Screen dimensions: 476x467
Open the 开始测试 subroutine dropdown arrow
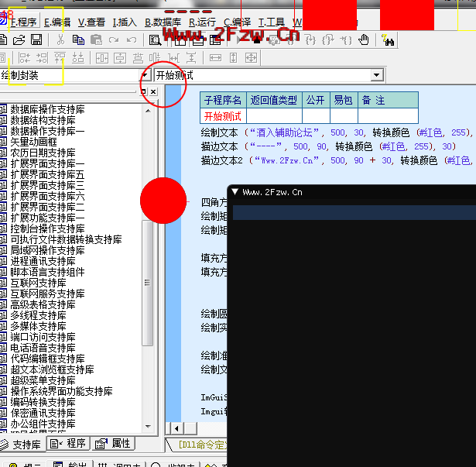click(x=376, y=75)
